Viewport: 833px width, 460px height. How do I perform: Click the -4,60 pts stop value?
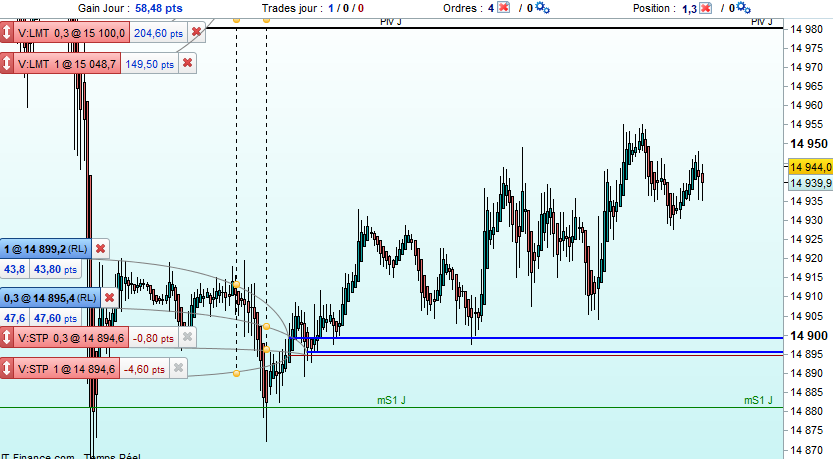(x=144, y=369)
